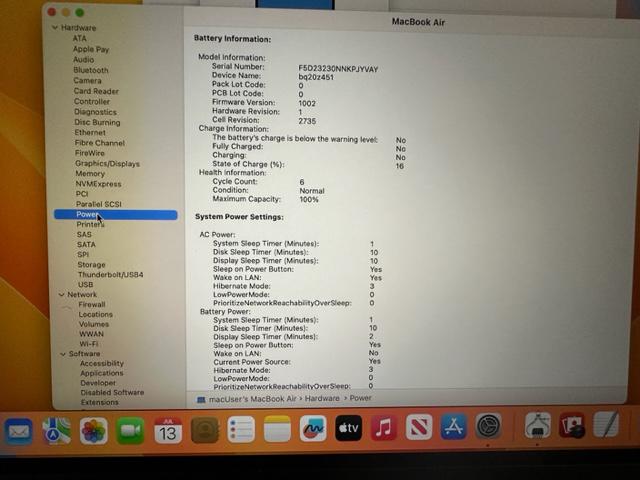Viewport: 640px width, 480px height.
Task: Launch FaceTime from the Dock
Action: click(x=130, y=431)
